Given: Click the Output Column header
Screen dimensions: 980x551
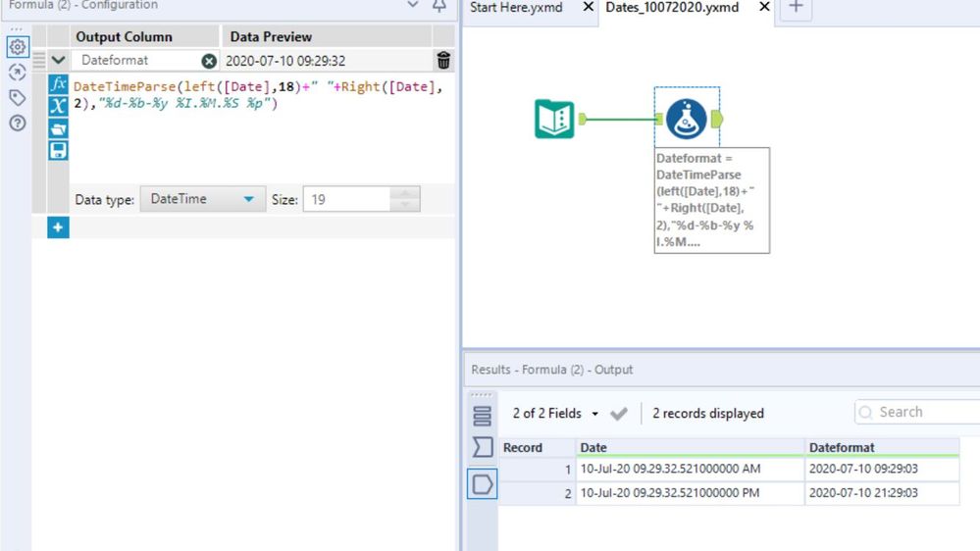Looking at the screenshot, I should click(x=124, y=37).
